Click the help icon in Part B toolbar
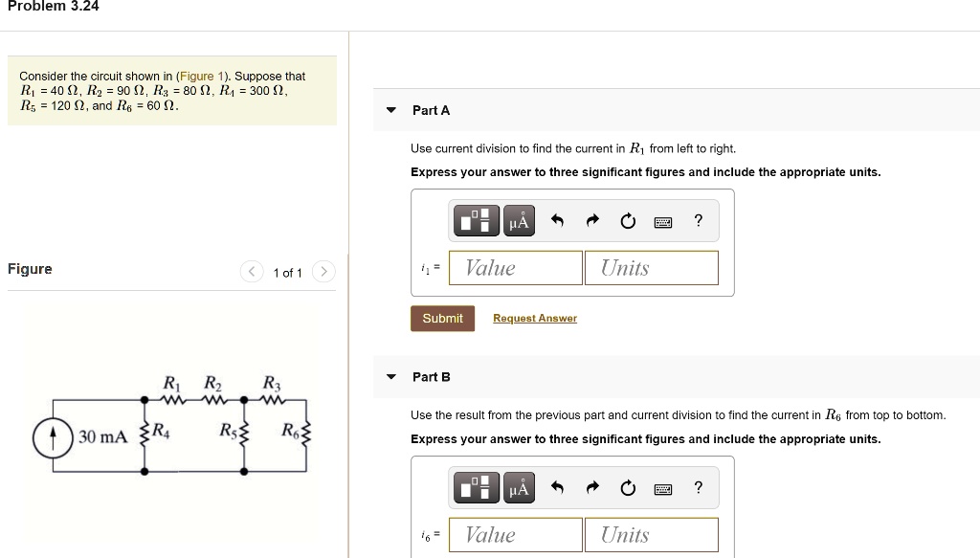Screen dimensions: 980x558 (698, 487)
